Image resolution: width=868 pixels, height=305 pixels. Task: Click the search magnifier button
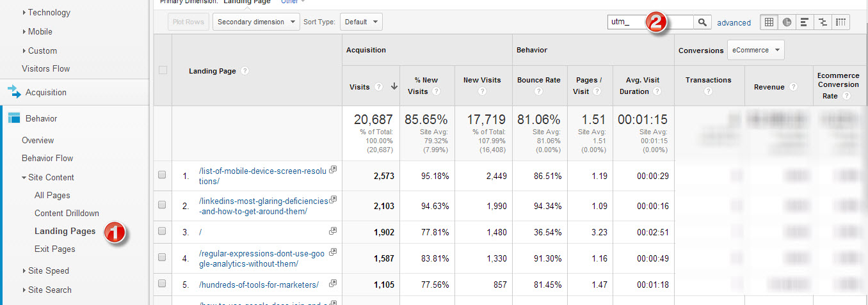(703, 22)
